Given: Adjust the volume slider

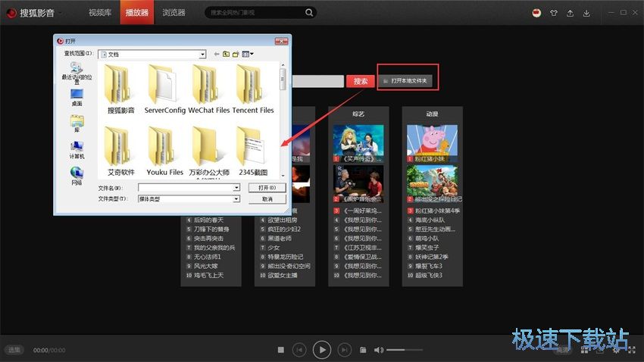Looking at the screenshot, I should [x=405, y=350].
